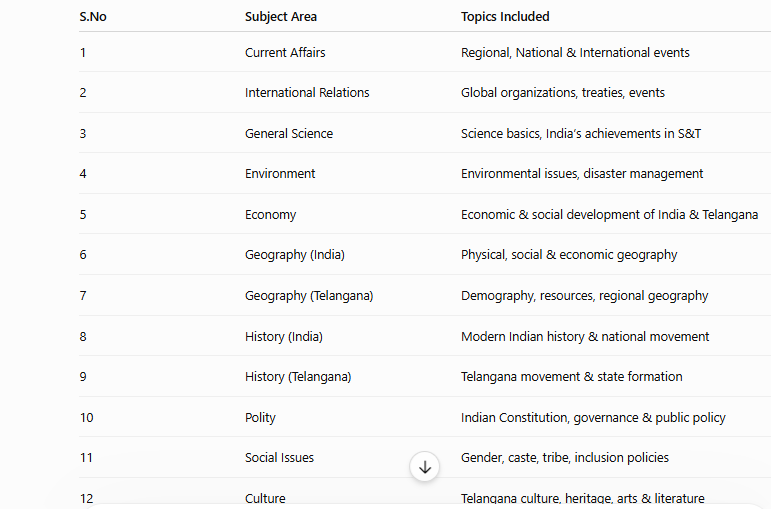Click the 'Culture' subject cell
Image resolution: width=771 pixels, height=509 pixels.
(265, 499)
